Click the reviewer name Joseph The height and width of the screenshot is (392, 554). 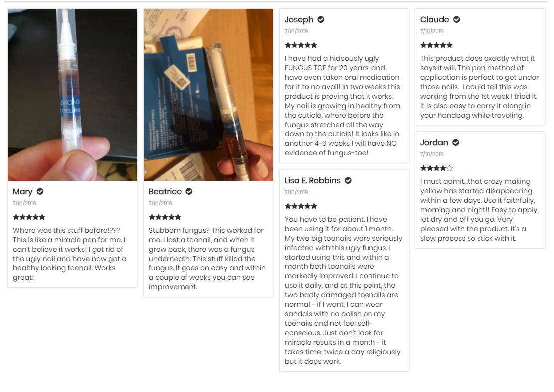click(299, 20)
